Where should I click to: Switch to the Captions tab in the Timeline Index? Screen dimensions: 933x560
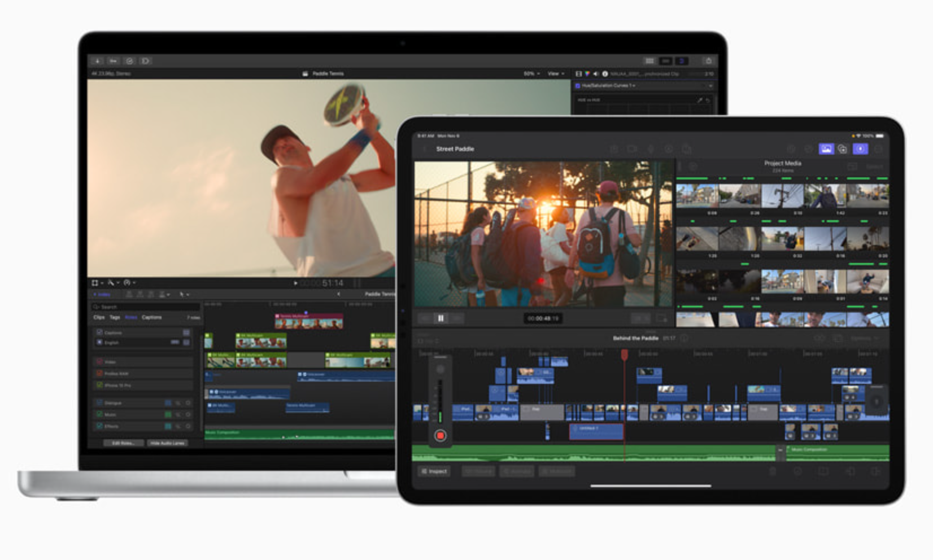coord(151,317)
